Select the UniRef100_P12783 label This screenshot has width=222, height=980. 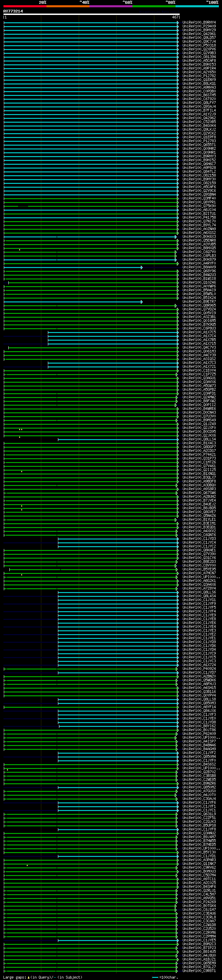[x=199, y=141]
